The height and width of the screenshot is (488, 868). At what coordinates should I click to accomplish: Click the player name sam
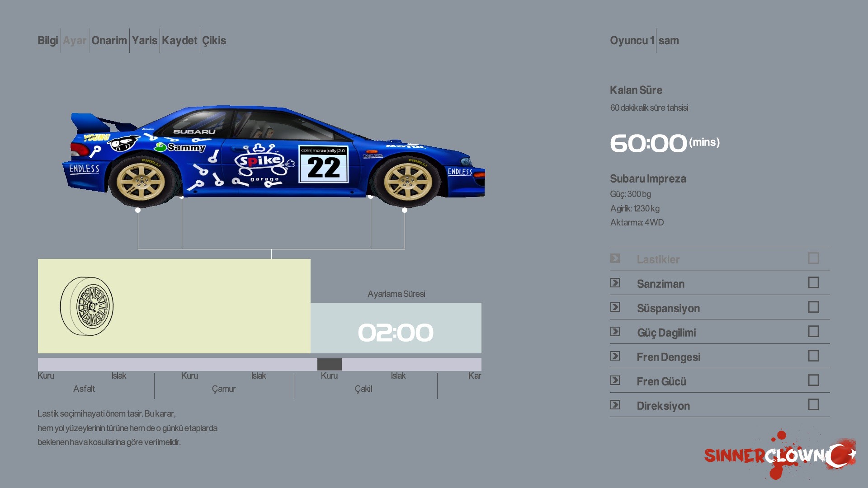pos(669,41)
